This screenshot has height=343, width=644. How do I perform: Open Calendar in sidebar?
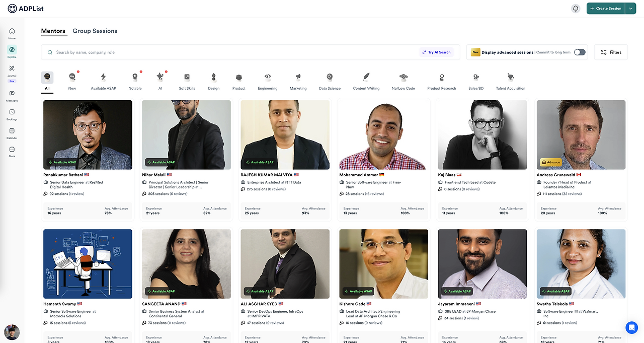[12, 133]
